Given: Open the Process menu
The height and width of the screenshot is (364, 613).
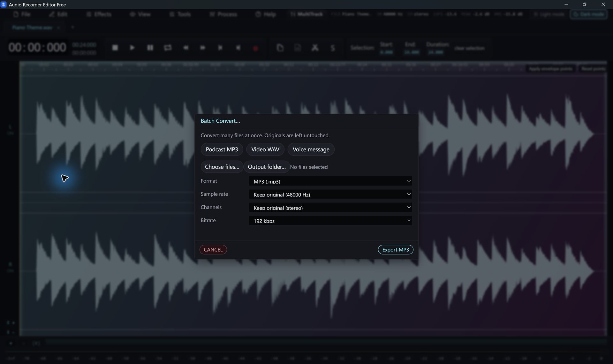Looking at the screenshot, I should tap(223, 14).
